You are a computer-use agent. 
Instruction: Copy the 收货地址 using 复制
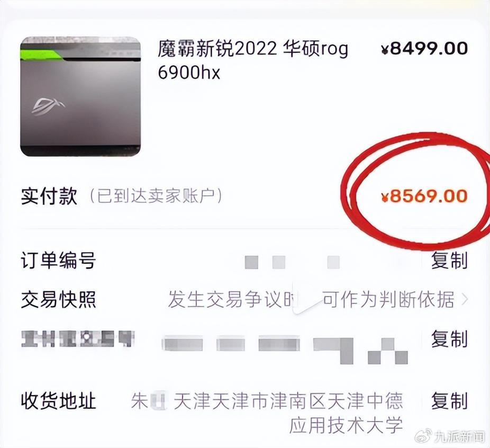449,401
